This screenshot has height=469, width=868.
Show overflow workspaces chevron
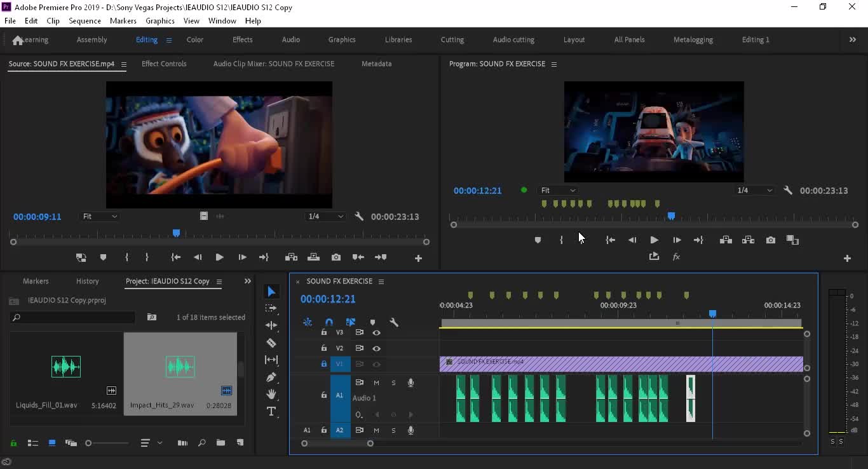coord(853,39)
